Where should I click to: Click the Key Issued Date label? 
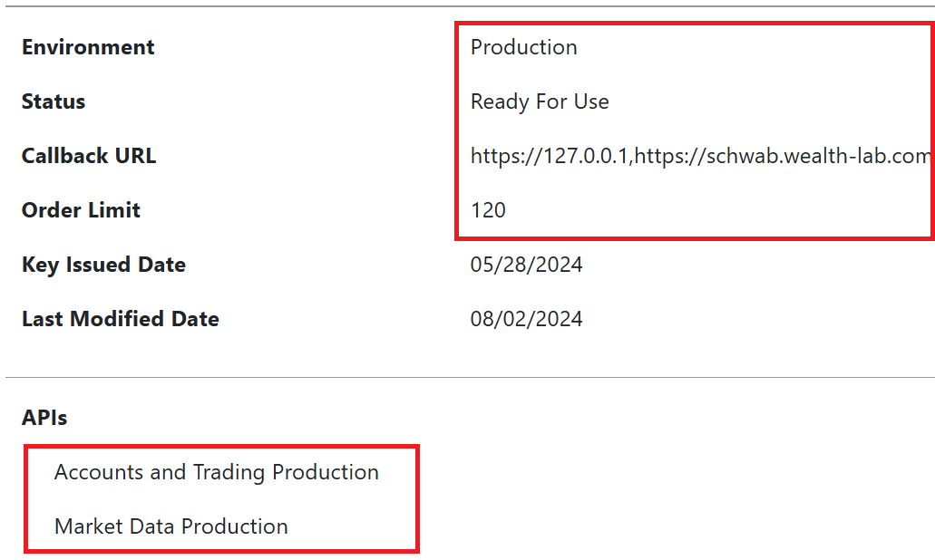click(103, 265)
